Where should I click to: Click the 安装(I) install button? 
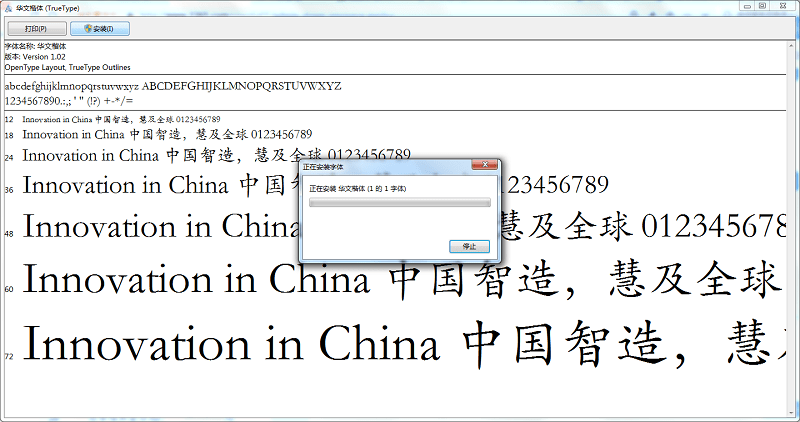click(x=99, y=29)
